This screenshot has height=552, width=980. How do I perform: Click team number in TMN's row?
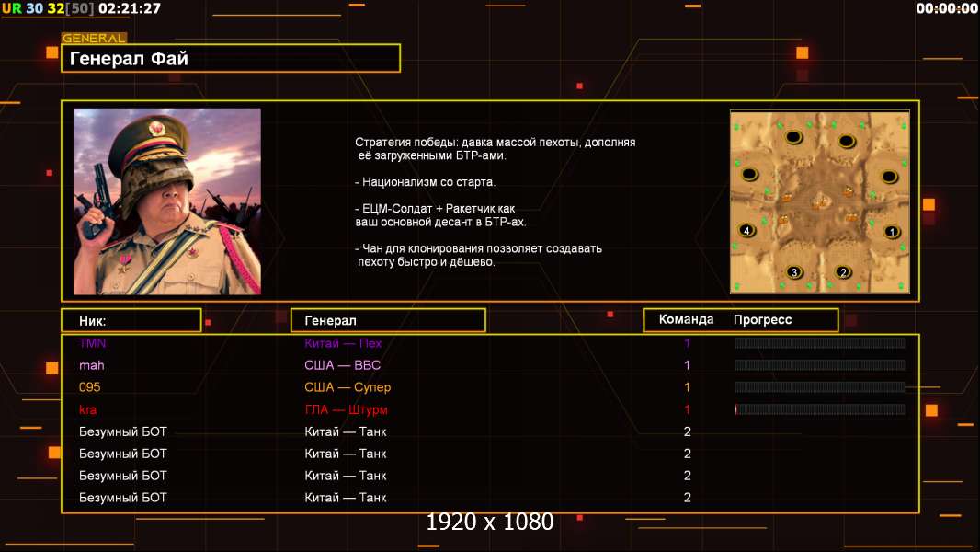coord(687,343)
